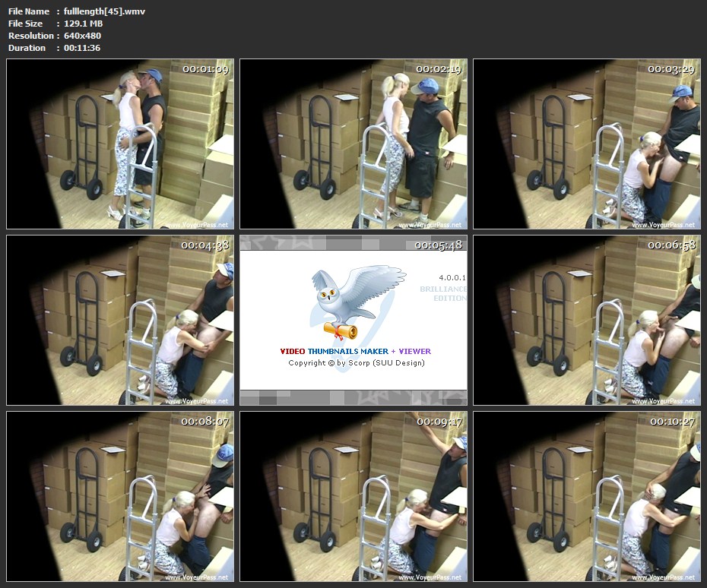
Task: Click the red VIDEO word in the title
Action: click(x=293, y=352)
